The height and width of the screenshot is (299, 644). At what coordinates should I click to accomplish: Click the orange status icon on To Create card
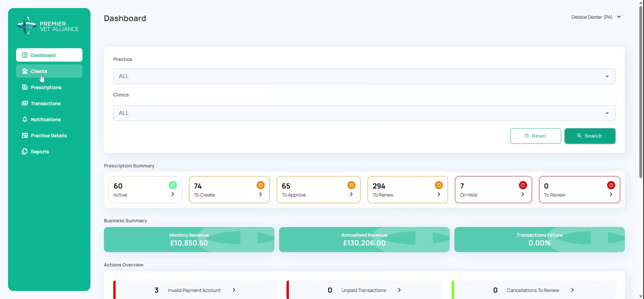[261, 185]
